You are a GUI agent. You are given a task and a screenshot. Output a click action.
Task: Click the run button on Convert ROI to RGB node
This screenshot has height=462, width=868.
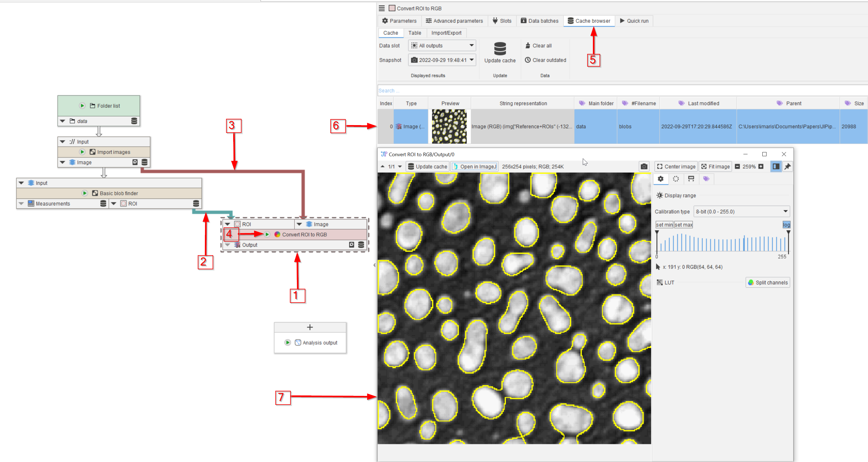pos(267,234)
